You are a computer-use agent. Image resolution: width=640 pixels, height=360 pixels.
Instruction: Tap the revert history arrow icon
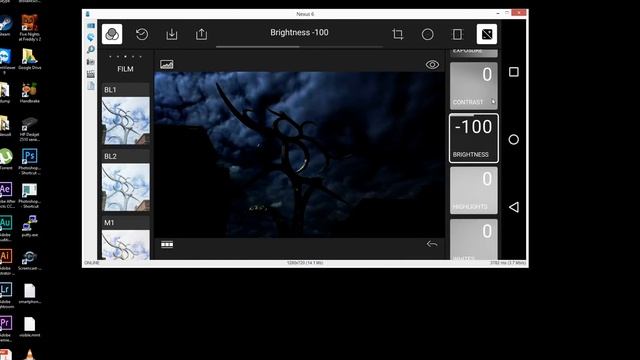[142, 34]
